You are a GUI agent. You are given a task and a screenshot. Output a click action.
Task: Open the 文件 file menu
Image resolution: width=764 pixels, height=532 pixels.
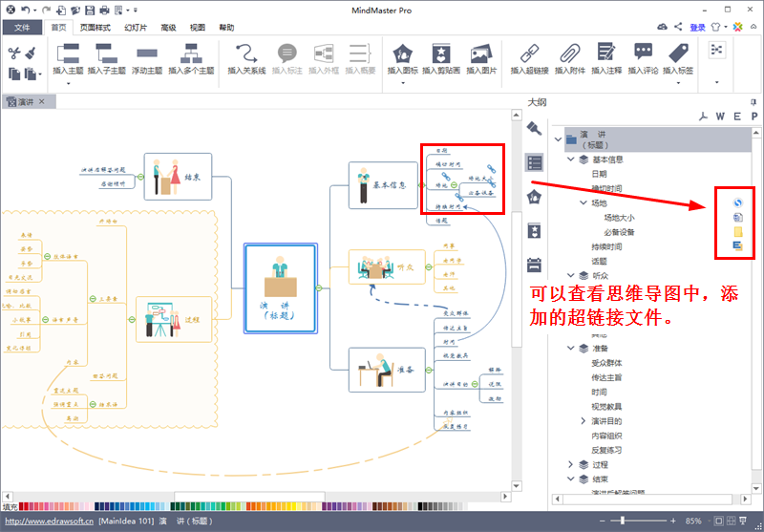click(21, 28)
